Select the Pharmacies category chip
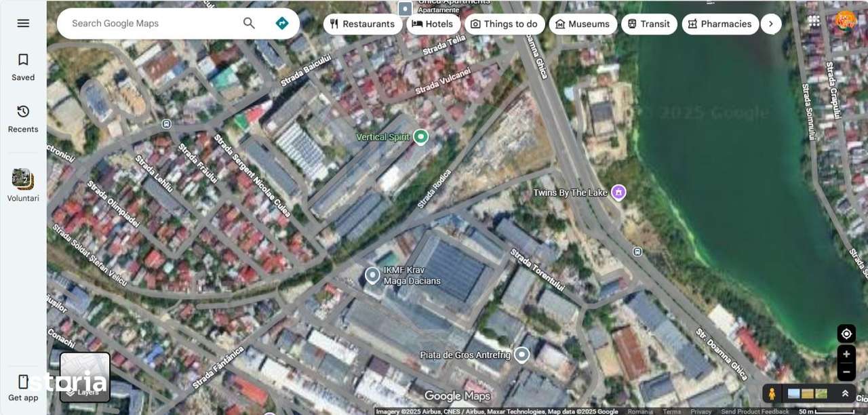Screen dimensions: 868x415 coord(720,24)
